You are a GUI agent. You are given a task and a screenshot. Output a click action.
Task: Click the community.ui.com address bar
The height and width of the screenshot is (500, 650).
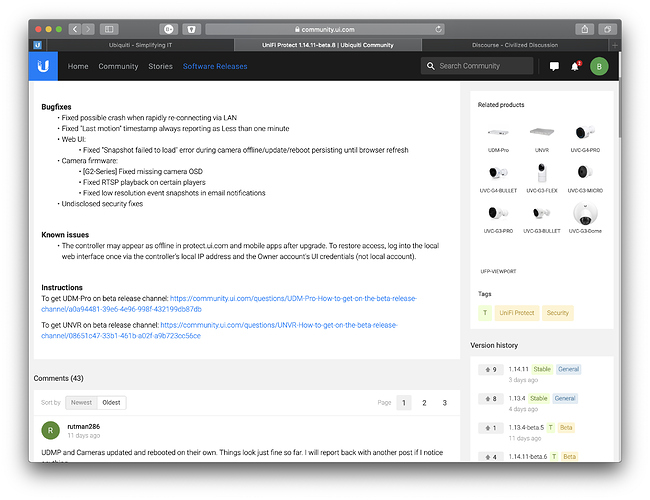(x=325, y=29)
